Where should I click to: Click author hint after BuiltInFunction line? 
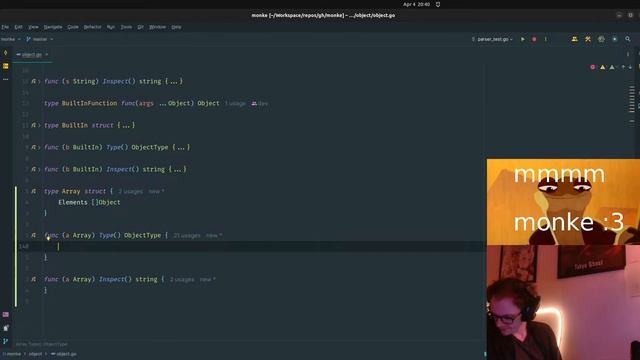click(260, 104)
